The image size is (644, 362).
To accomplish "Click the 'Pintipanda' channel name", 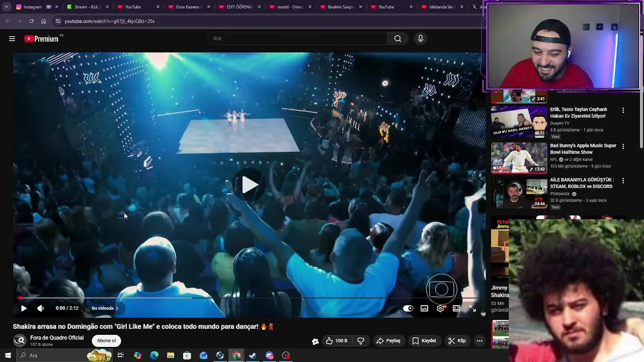I will pyautogui.click(x=560, y=194).
